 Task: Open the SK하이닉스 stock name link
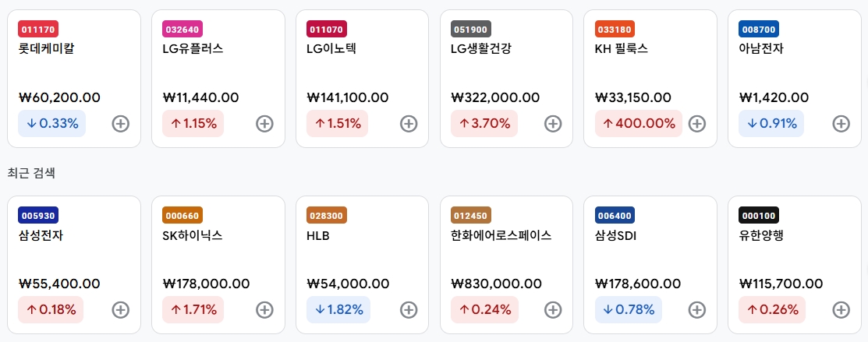point(193,235)
